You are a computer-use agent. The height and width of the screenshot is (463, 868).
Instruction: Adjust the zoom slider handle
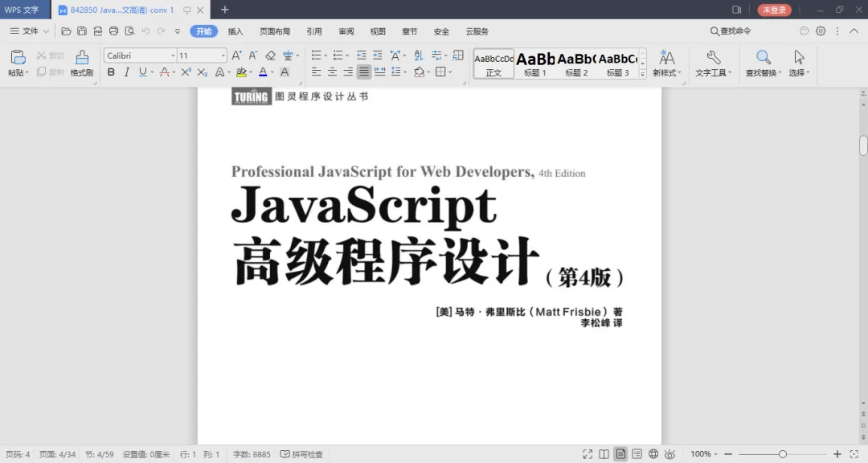(x=782, y=454)
